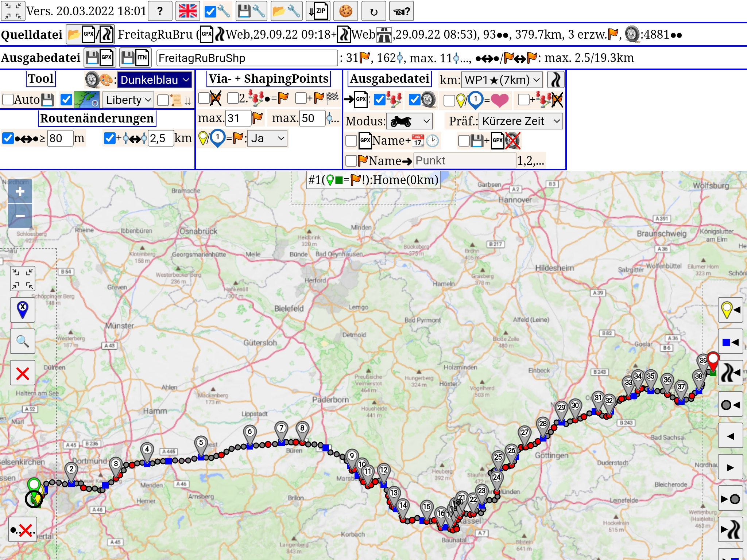Save output as ITN file

click(135, 58)
